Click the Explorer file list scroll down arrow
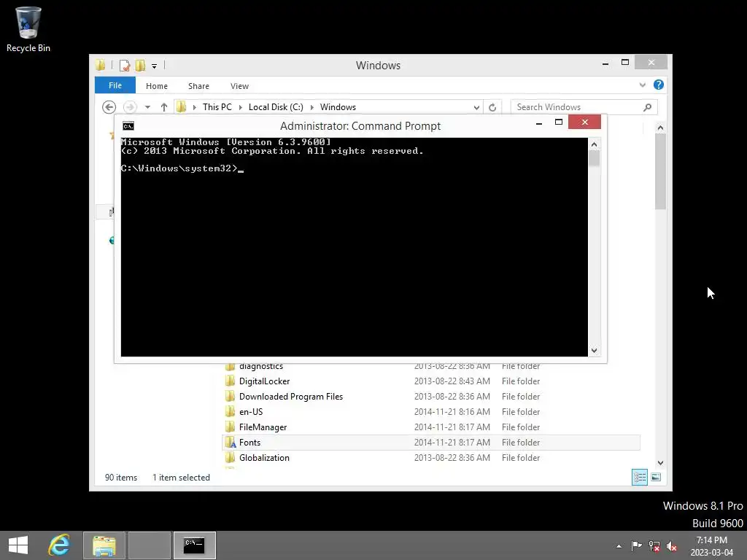This screenshot has width=747, height=560. pyautogui.click(x=659, y=462)
